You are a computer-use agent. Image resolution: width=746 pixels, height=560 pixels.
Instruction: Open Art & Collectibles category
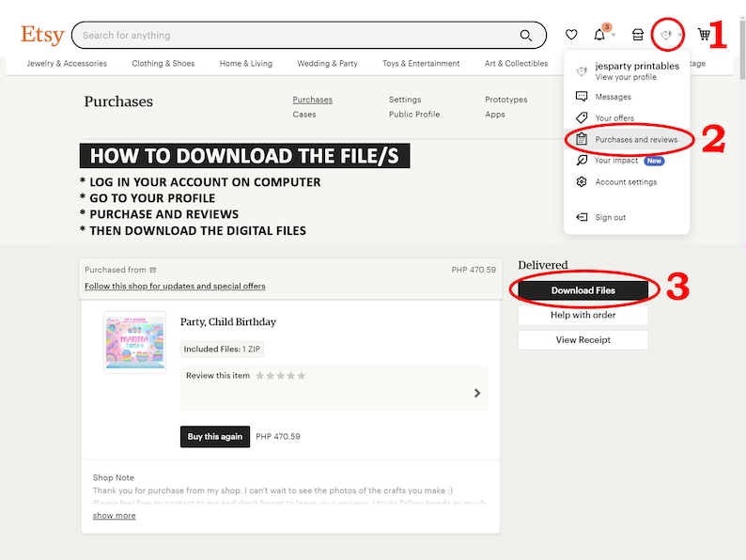click(516, 63)
